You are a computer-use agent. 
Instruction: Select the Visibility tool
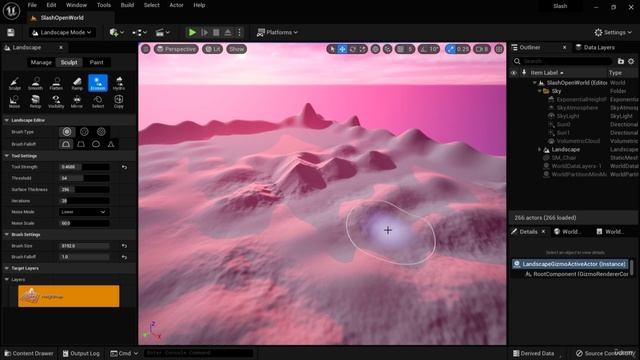56,101
